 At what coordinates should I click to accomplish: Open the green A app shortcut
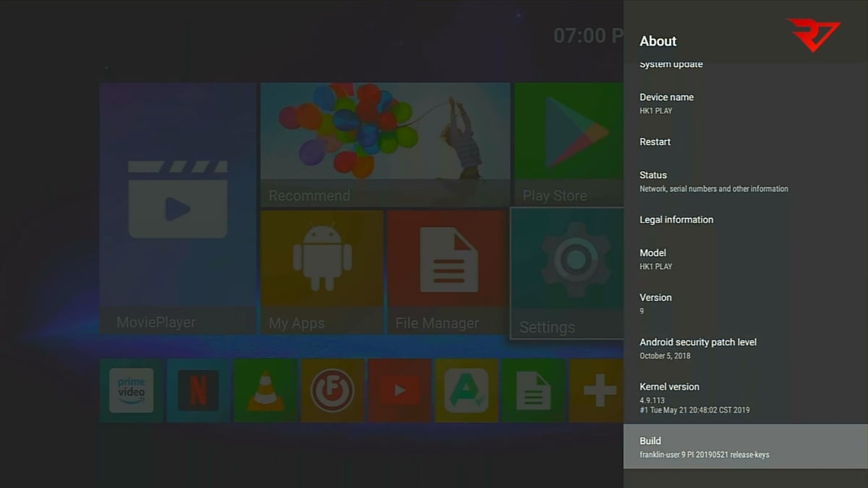click(466, 390)
